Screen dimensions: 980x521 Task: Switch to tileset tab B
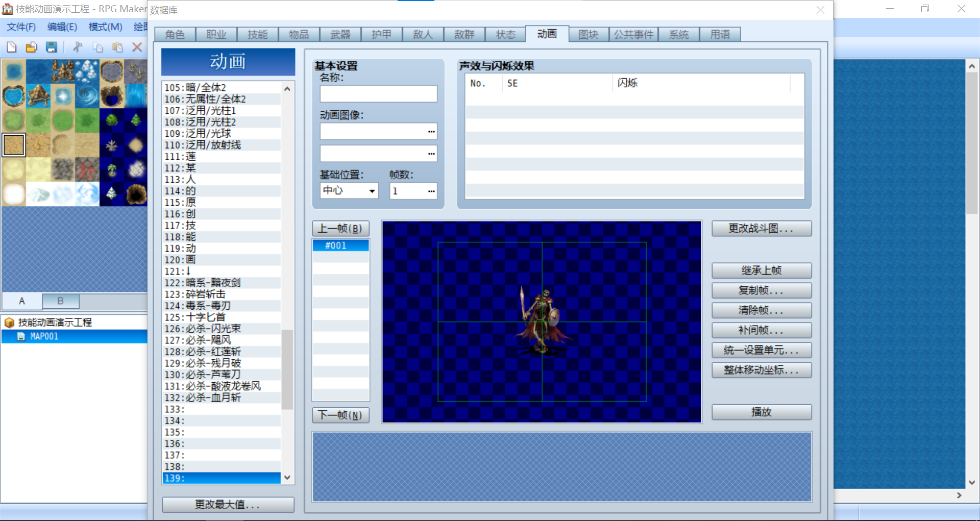(60, 301)
